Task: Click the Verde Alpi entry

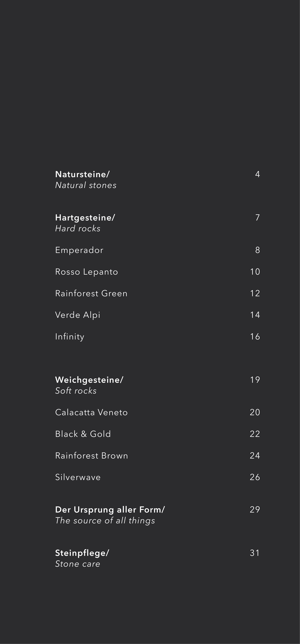Action: click(78, 315)
